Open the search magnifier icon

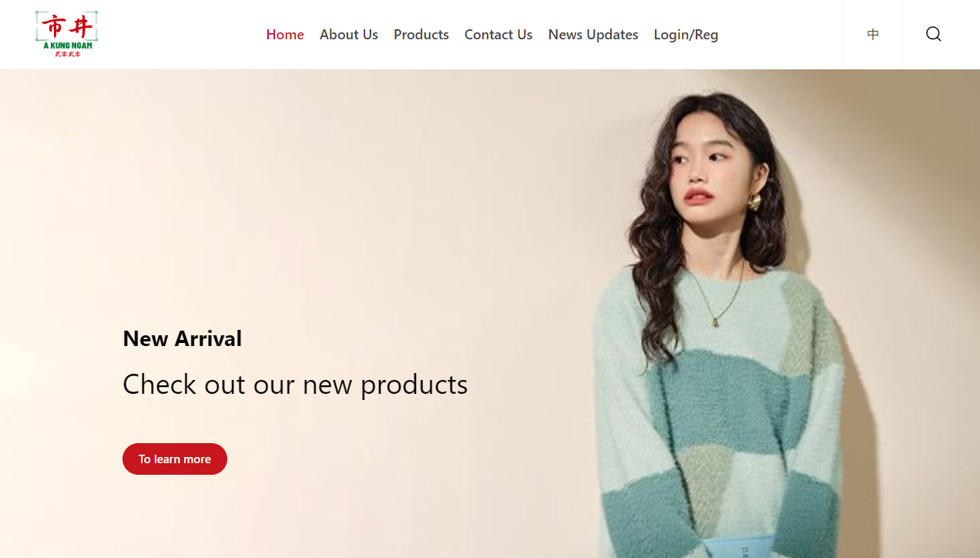click(934, 34)
